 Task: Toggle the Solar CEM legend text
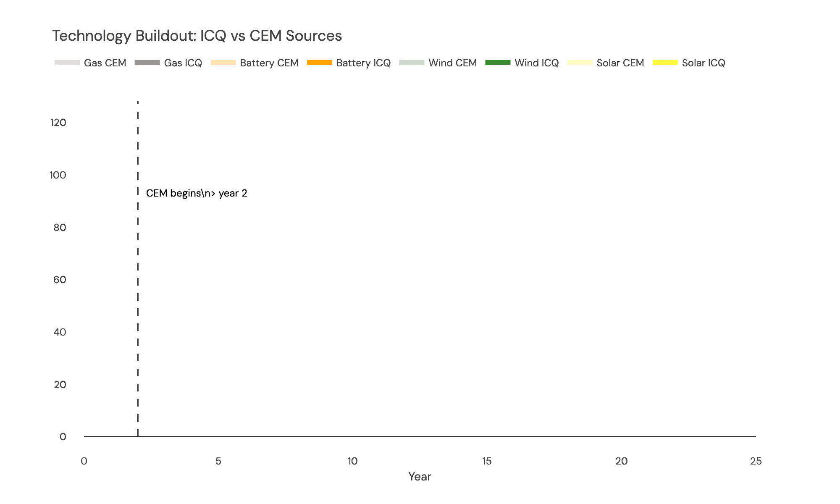pos(620,63)
